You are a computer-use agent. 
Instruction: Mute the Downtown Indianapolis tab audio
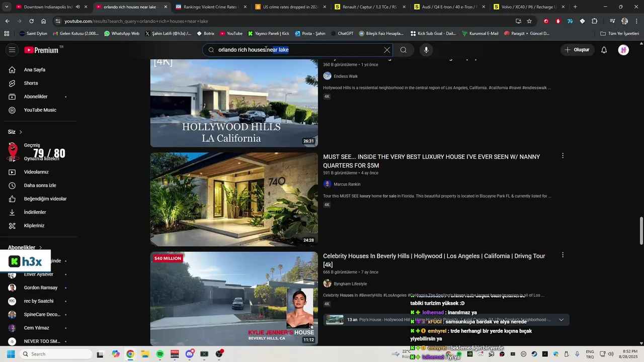point(77,7)
